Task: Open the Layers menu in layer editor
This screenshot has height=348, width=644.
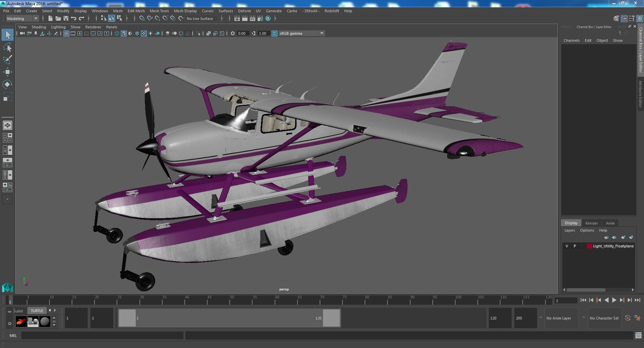Action: click(570, 230)
